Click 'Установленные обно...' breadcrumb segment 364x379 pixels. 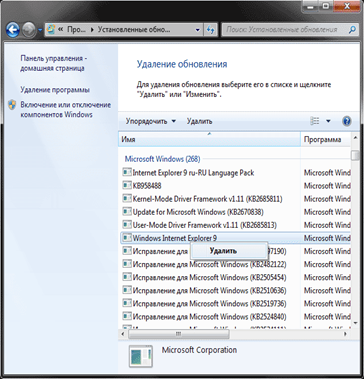tap(134, 30)
